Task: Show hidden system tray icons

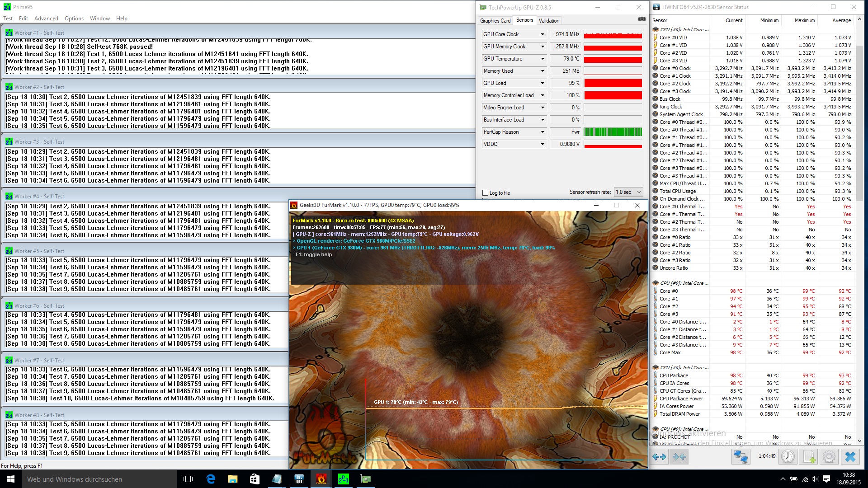Action: [x=783, y=479]
